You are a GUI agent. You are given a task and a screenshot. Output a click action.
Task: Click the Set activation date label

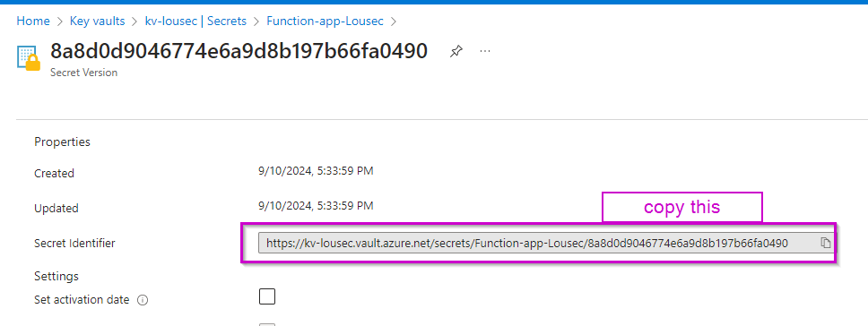(x=82, y=300)
